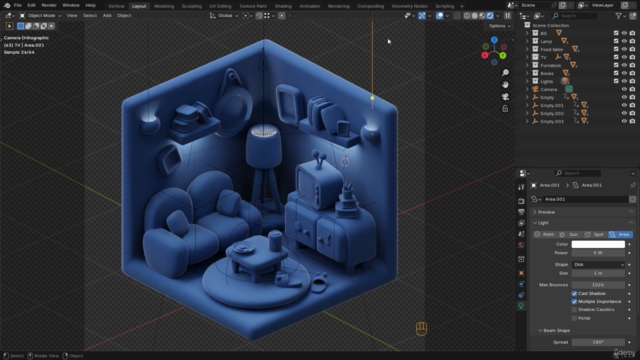Expand the BG collection in outliner
Viewport: 640px width, 360px height.
click(527, 33)
